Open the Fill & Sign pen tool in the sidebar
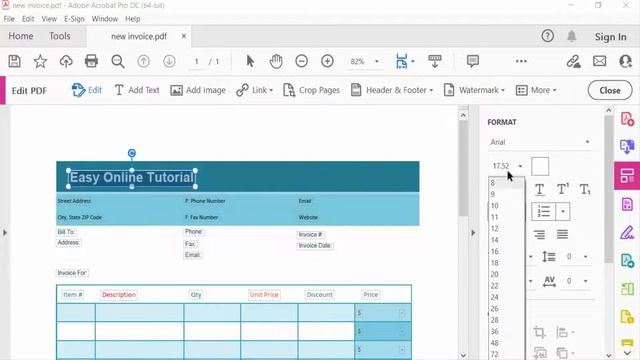640x360 pixels. (627, 233)
